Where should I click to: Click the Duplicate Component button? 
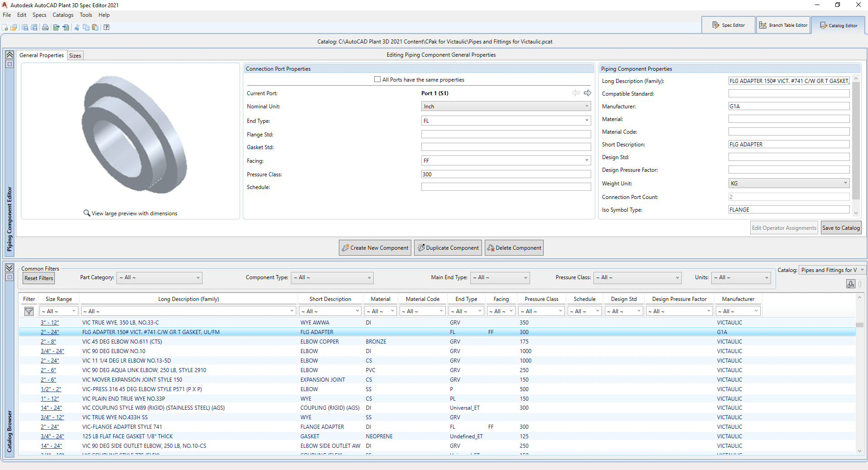point(448,248)
